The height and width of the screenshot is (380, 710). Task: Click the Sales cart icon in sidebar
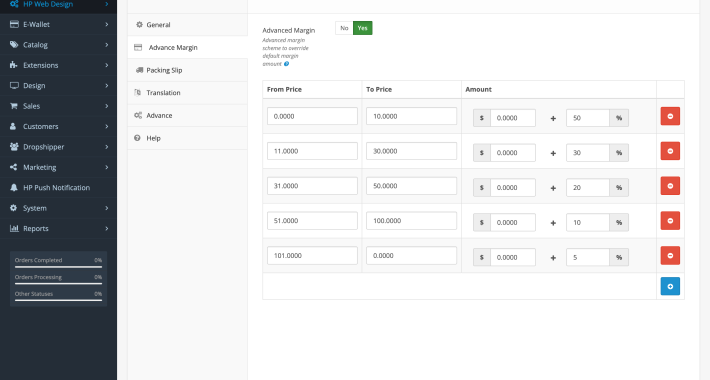click(x=14, y=106)
